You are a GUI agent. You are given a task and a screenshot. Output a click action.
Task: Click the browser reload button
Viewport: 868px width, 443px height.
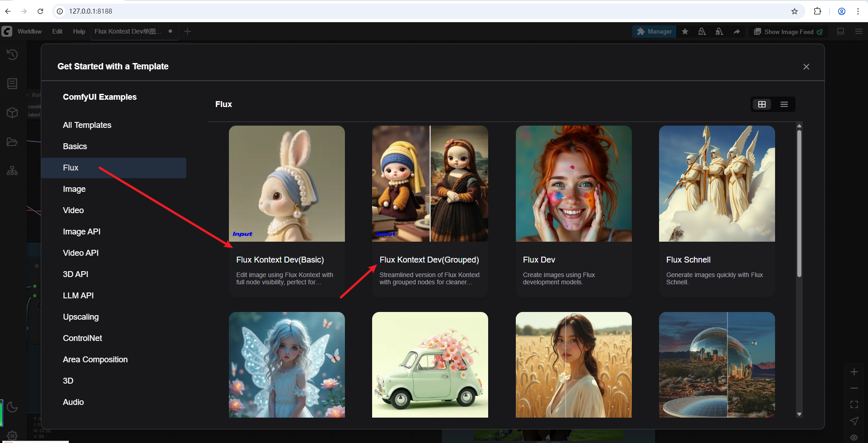(40, 11)
